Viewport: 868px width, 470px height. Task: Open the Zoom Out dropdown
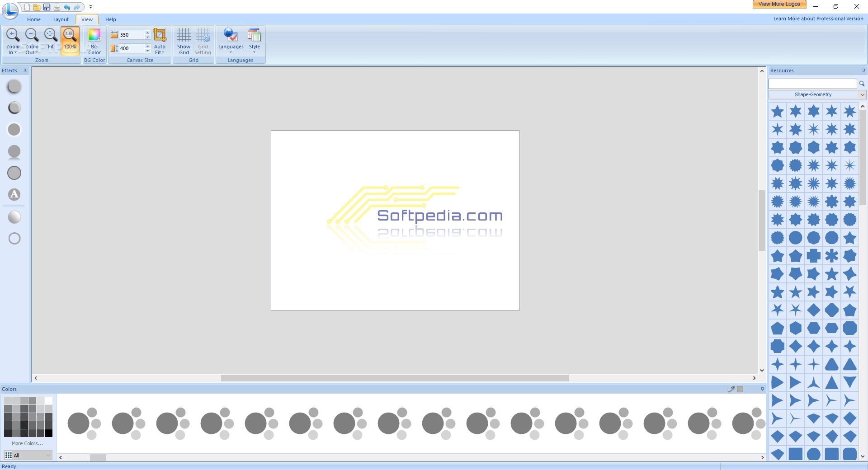32,50
